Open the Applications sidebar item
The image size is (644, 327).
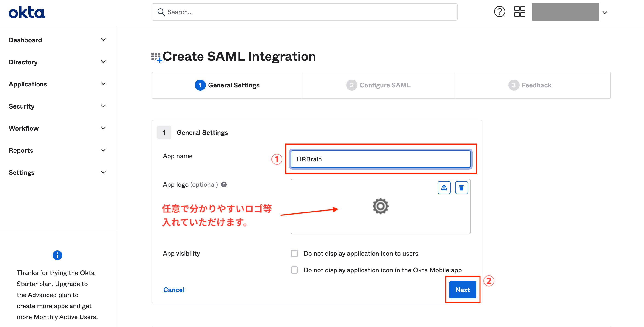57,84
